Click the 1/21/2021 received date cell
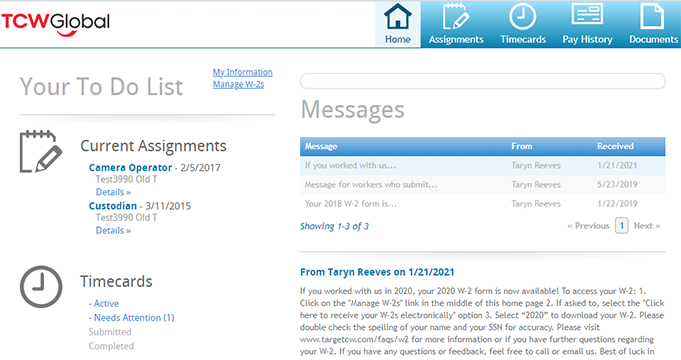Image resolution: width=681 pixels, height=360 pixels. [x=617, y=165]
